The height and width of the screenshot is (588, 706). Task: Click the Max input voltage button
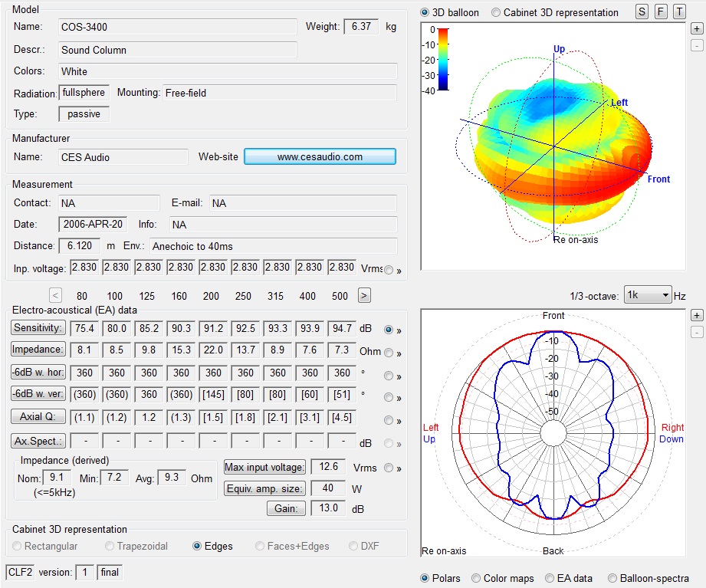click(x=265, y=468)
